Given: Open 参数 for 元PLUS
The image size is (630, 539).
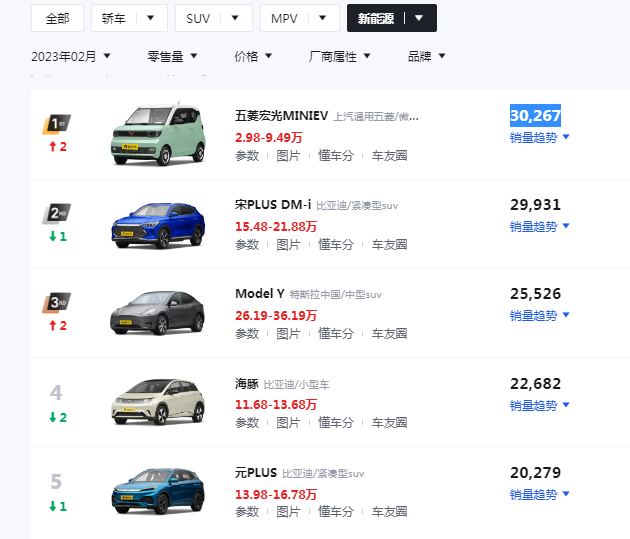Looking at the screenshot, I should point(247,512).
